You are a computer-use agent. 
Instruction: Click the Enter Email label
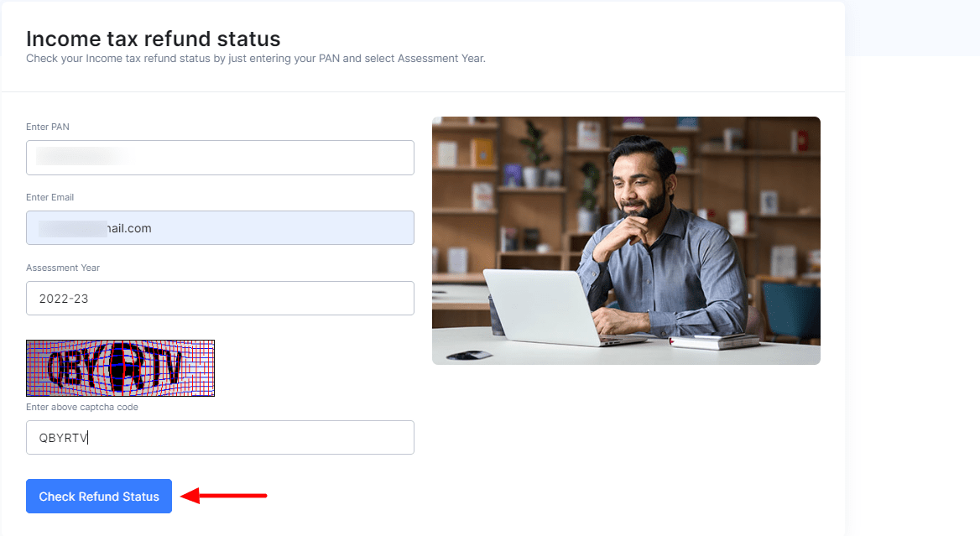(49, 197)
